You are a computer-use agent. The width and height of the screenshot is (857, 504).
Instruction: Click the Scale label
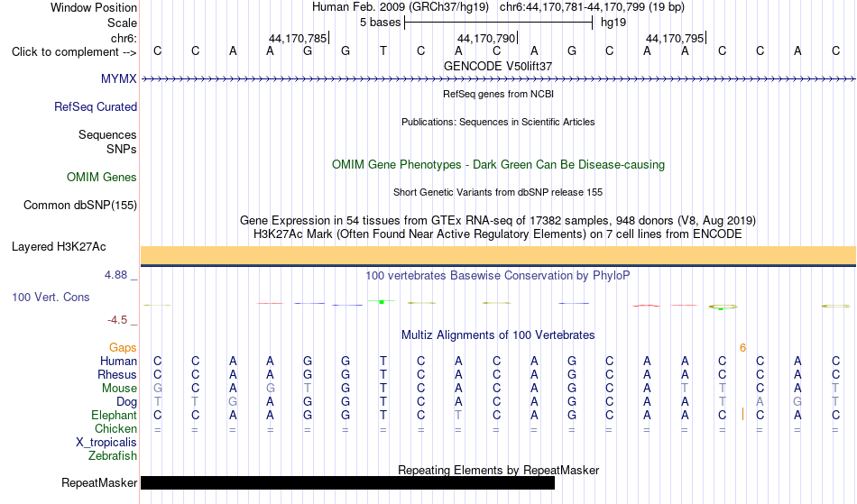click(x=122, y=23)
